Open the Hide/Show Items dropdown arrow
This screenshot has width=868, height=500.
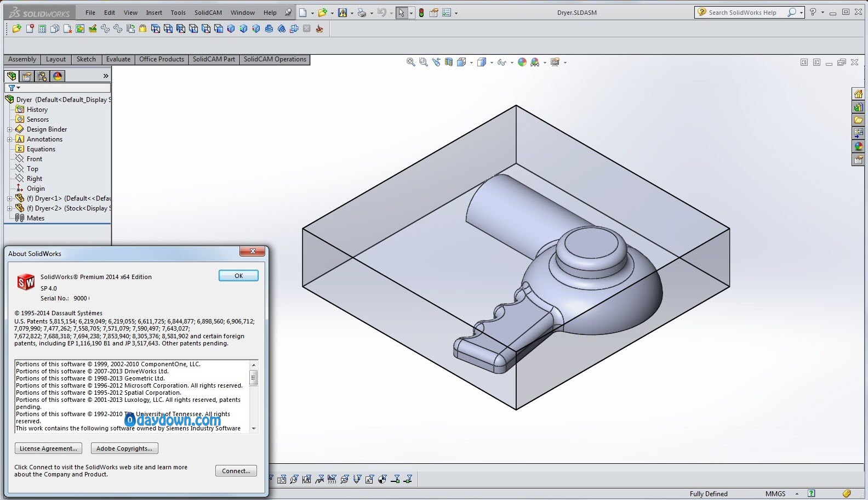coord(512,63)
